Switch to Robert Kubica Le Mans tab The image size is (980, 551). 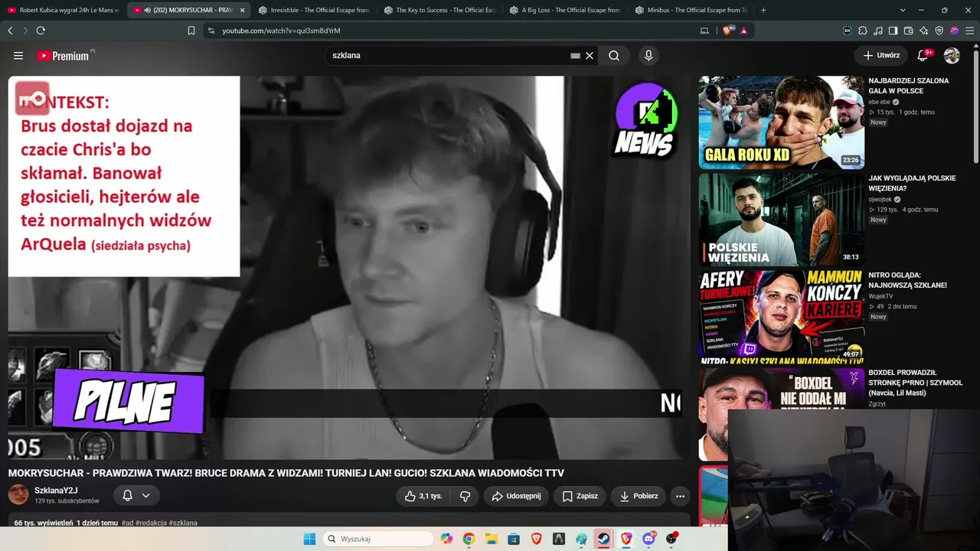[x=63, y=10]
